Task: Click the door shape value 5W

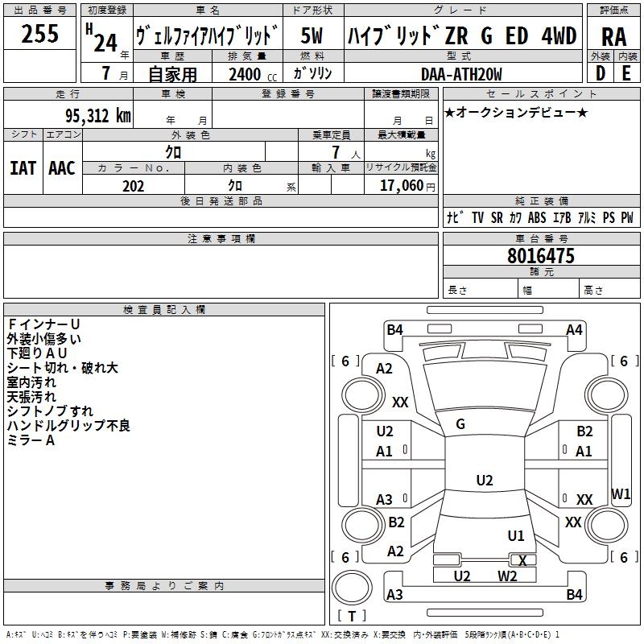Action: 312,35
